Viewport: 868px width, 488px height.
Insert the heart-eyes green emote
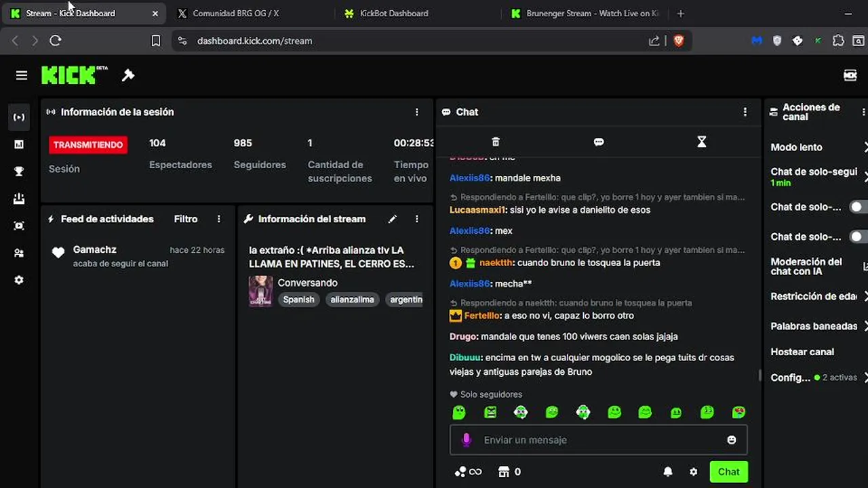(738, 412)
